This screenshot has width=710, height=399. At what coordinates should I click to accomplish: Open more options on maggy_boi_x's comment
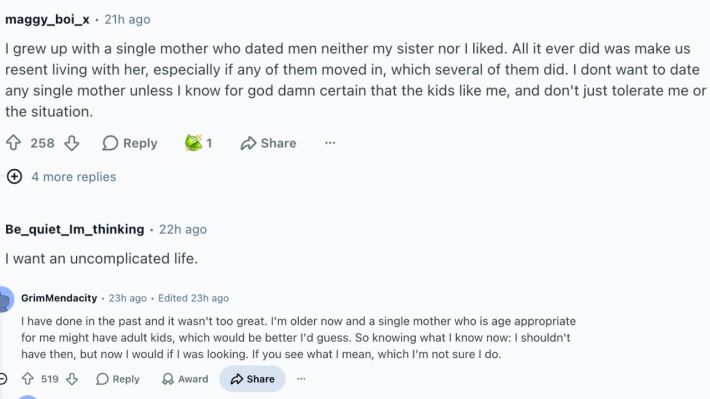click(330, 143)
